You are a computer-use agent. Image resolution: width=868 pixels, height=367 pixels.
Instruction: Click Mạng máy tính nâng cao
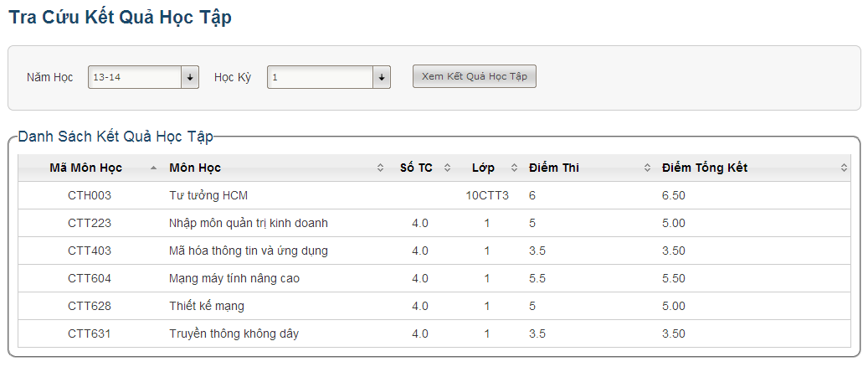pyautogui.click(x=234, y=278)
